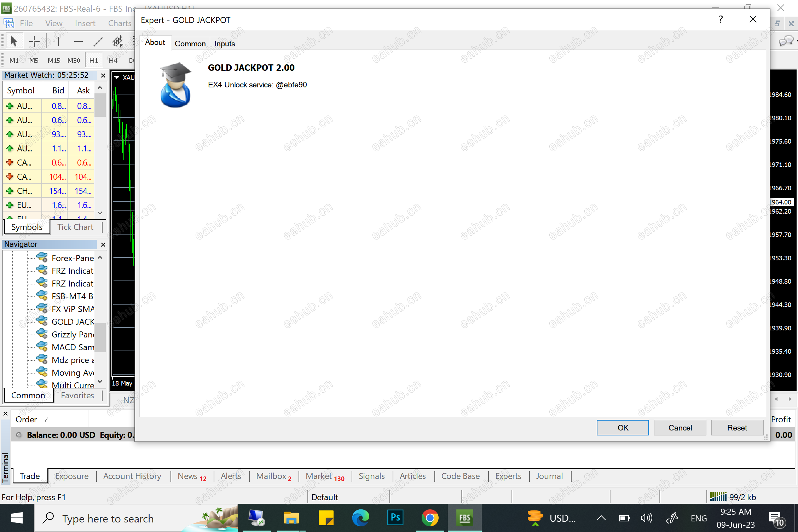Select the M30 timeframe button
Viewport: 798px width, 532px height.
(74, 60)
